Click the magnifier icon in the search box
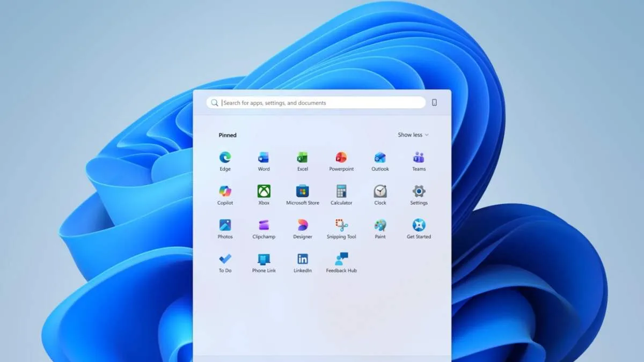This screenshot has height=362, width=644. (x=215, y=102)
